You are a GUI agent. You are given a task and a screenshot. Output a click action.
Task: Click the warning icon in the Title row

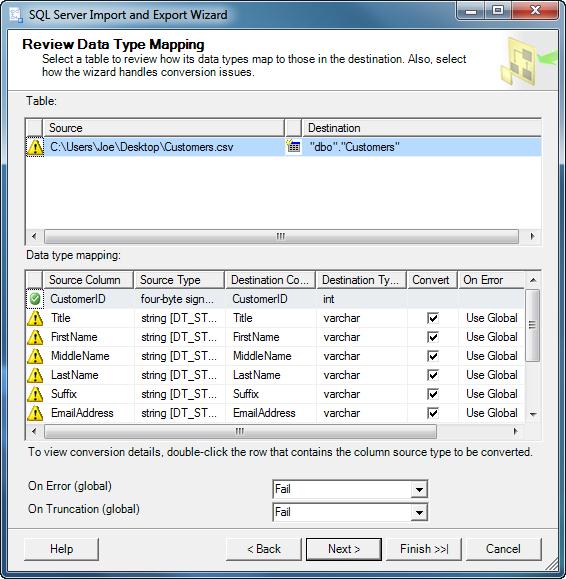click(x=35, y=318)
